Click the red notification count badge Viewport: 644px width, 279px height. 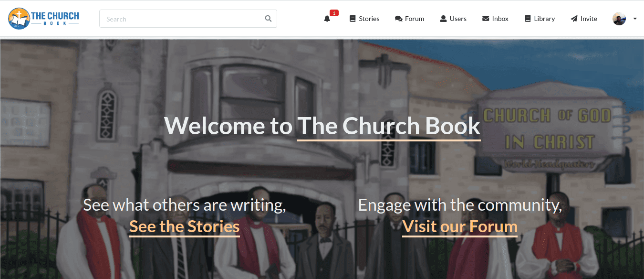click(334, 13)
